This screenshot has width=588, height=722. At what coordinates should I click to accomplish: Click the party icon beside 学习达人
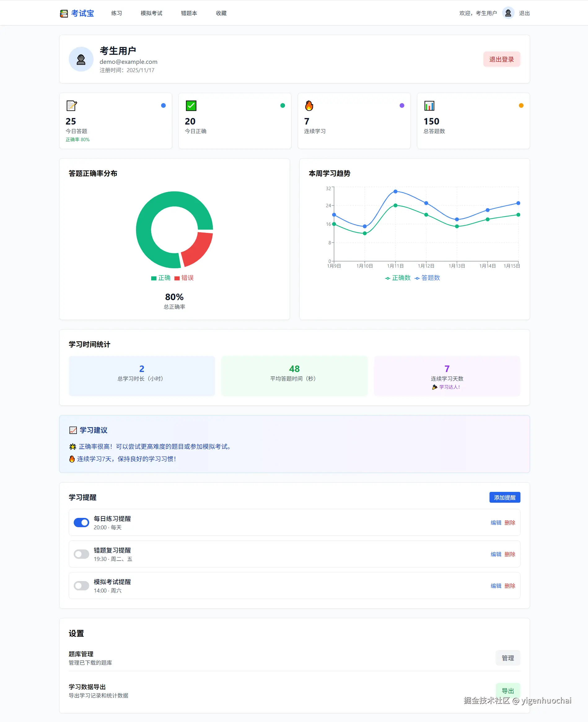(435, 387)
